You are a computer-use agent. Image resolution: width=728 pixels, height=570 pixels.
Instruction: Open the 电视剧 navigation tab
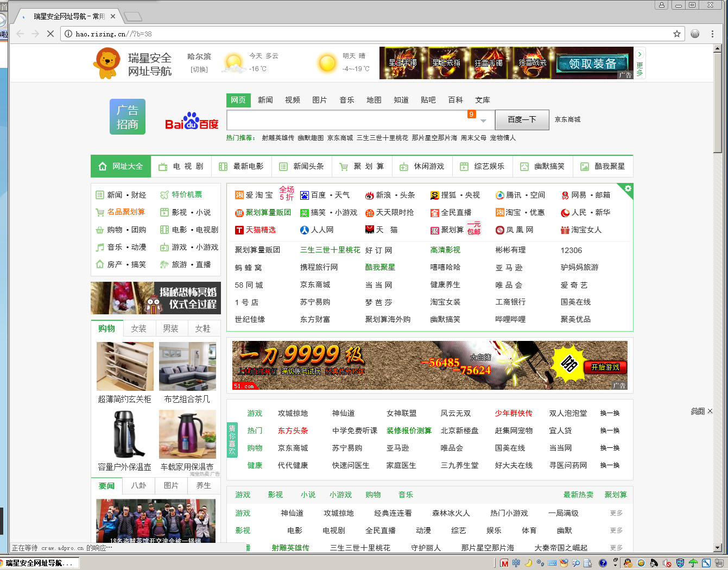181,166
